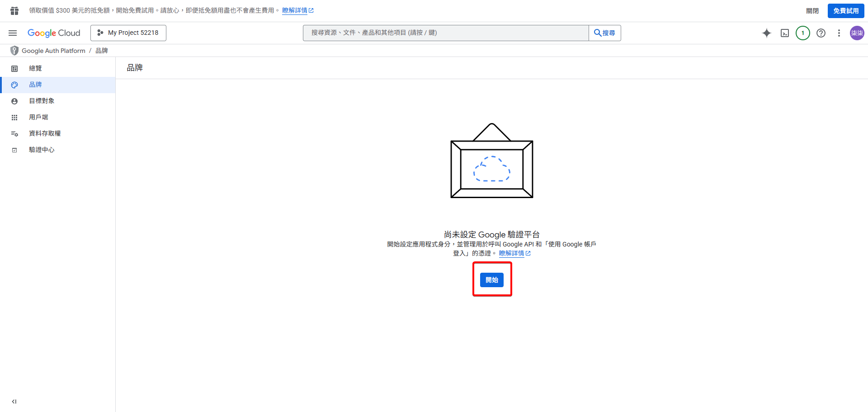Open the Help icon
The height and width of the screenshot is (412, 868).
click(x=821, y=33)
